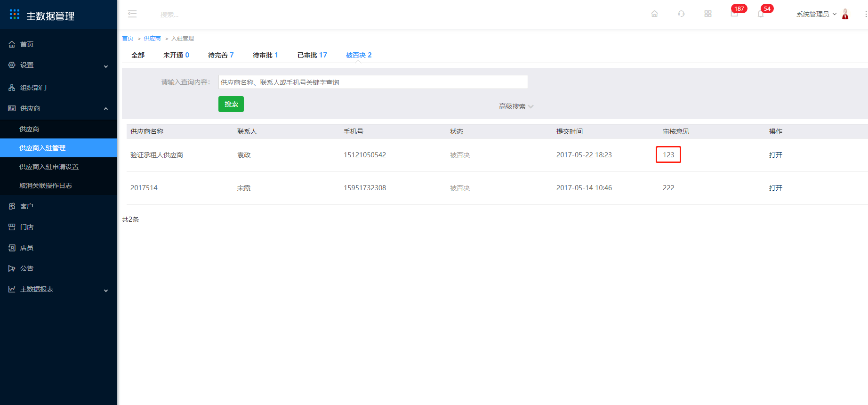Click 打开 for the 2017514 row
This screenshot has width=868, height=405.
coord(776,188)
